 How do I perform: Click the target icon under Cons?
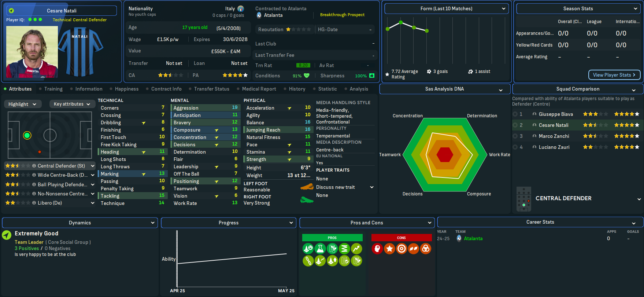point(401,249)
